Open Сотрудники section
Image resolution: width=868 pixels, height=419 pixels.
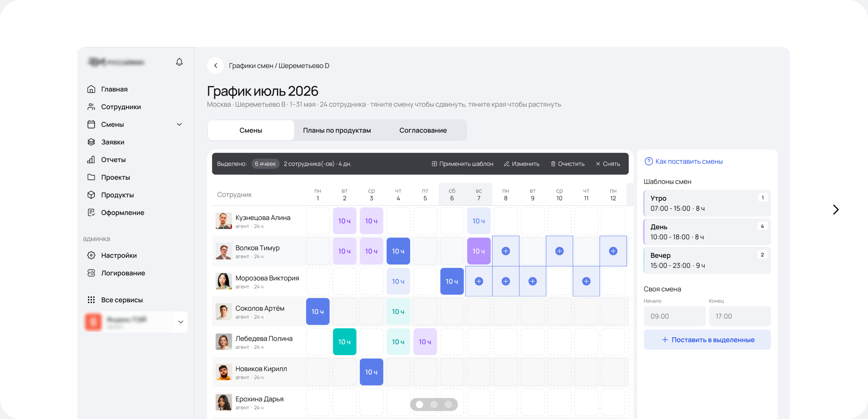click(x=121, y=107)
